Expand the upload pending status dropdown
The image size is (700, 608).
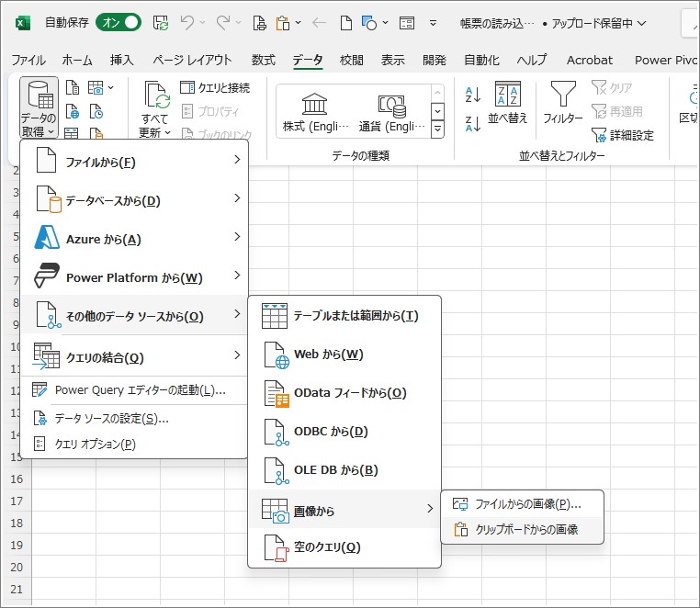pos(641,23)
